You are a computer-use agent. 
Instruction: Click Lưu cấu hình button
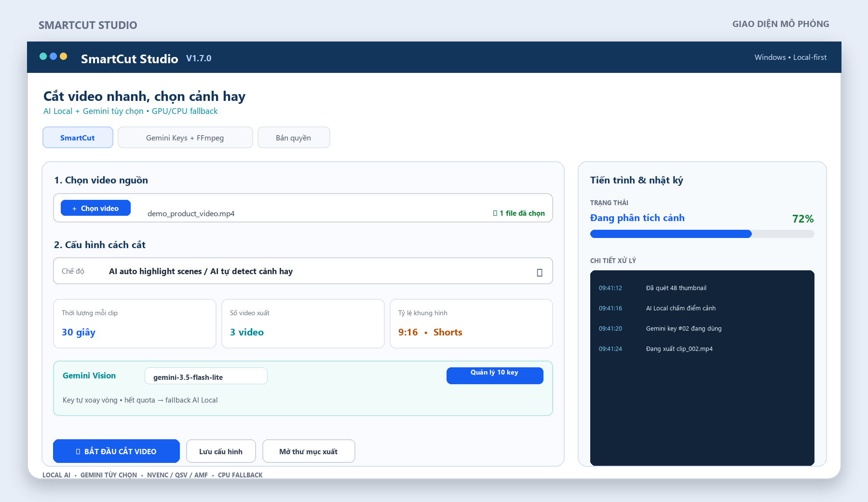[221, 451]
